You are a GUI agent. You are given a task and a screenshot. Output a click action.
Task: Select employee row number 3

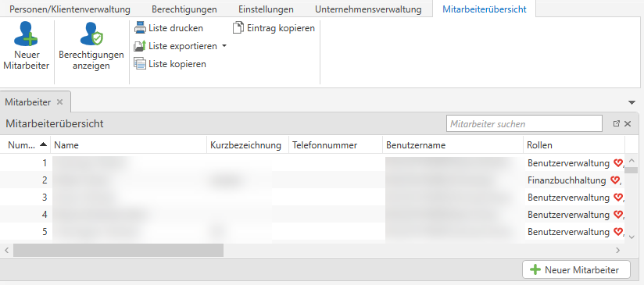pos(312,198)
